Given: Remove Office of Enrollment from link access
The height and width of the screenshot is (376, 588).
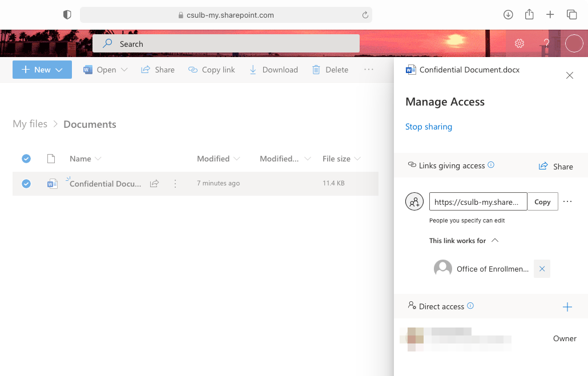Looking at the screenshot, I should point(542,269).
